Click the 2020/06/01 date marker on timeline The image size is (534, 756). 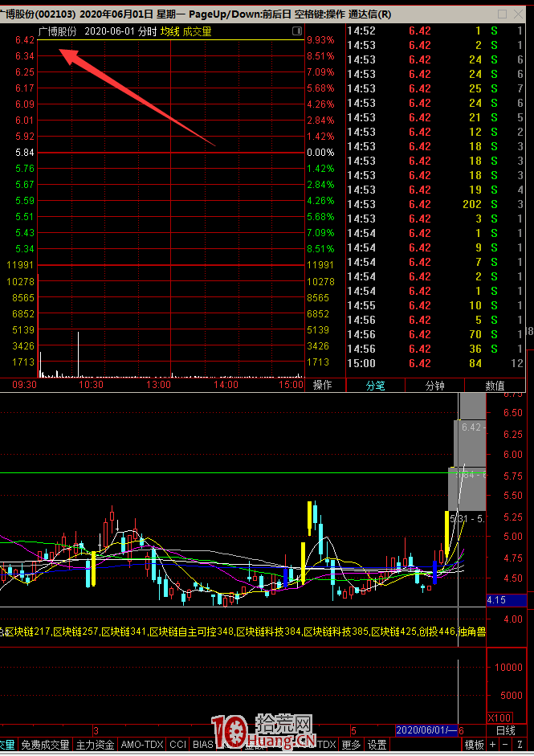426,730
